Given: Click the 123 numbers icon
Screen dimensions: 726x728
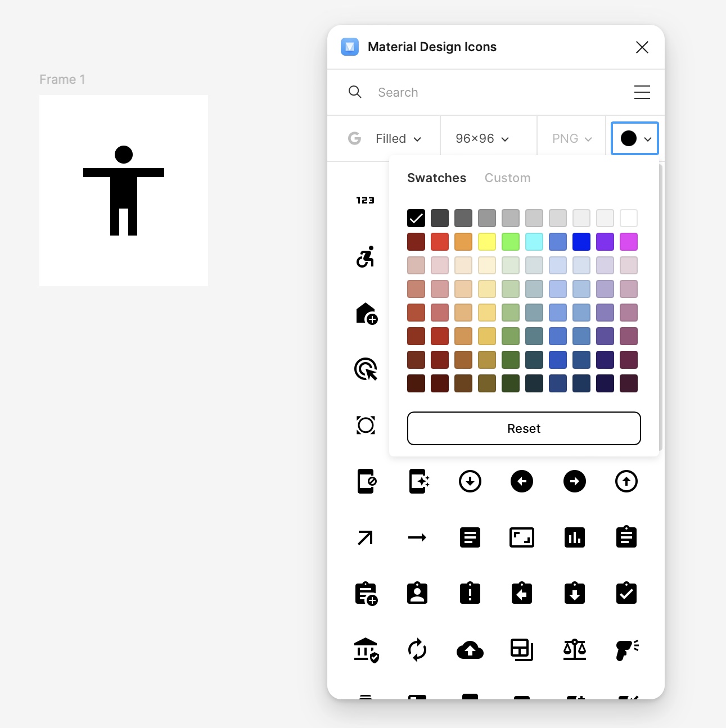Looking at the screenshot, I should (x=366, y=200).
